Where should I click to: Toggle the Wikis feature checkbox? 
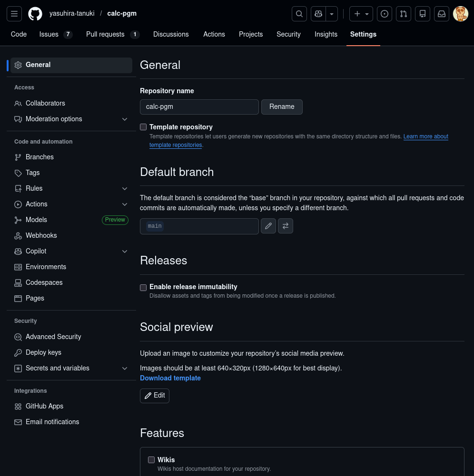point(151,460)
